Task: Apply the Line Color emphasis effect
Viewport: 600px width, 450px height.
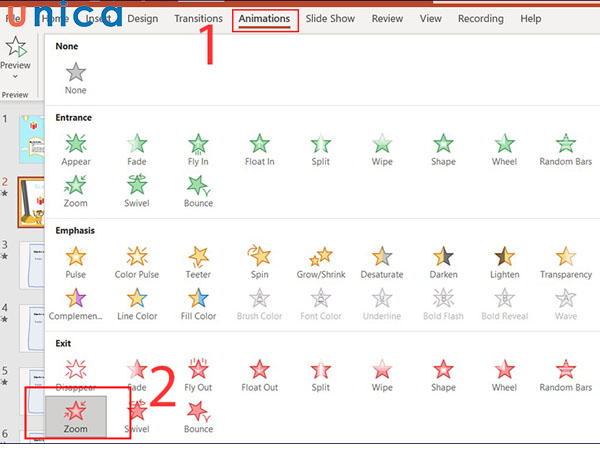Action: tap(137, 304)
